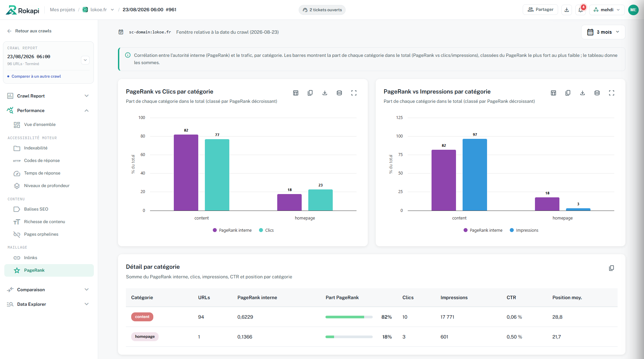The height and width of the screenshot is (359, 644).
Task: Click the blue content Impressions bar labeled 97
Action: coord(475,175)
